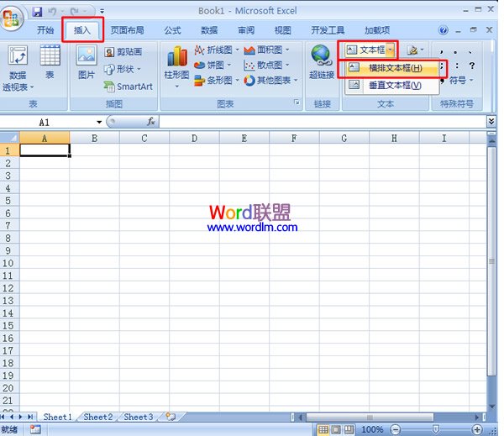504x436 pixels.
Task: Open Excel Help question mark icon
Action: point(443,30)
